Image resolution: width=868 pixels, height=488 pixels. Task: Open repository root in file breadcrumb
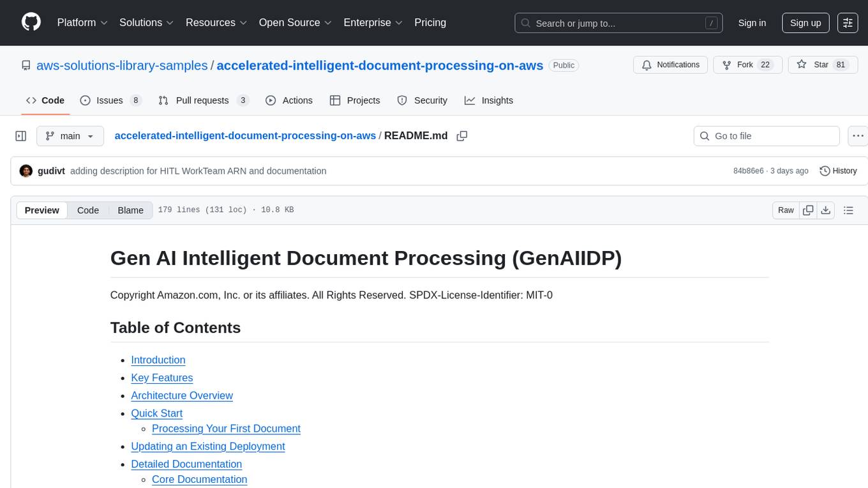[x=245, y=135]
